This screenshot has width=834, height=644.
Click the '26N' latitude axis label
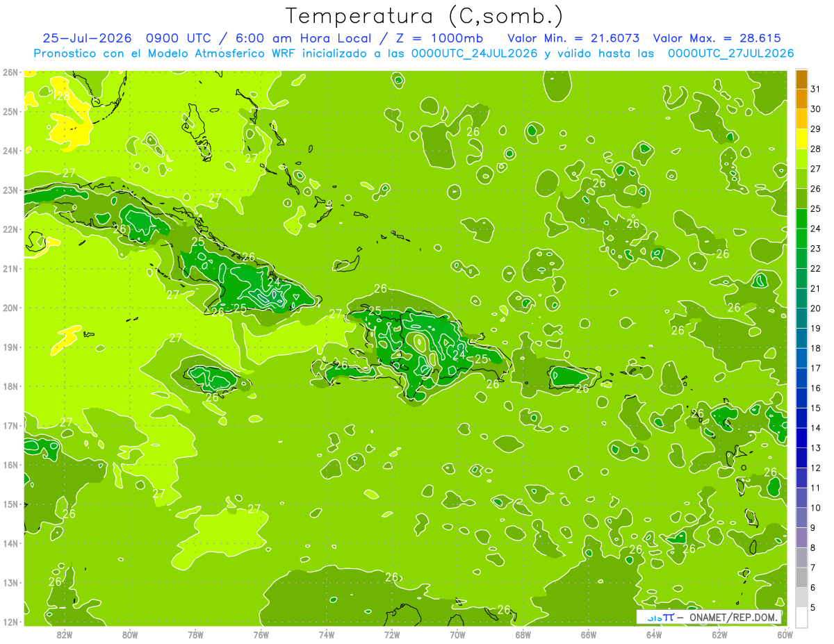pyautogui.click(x=10, y=72)
